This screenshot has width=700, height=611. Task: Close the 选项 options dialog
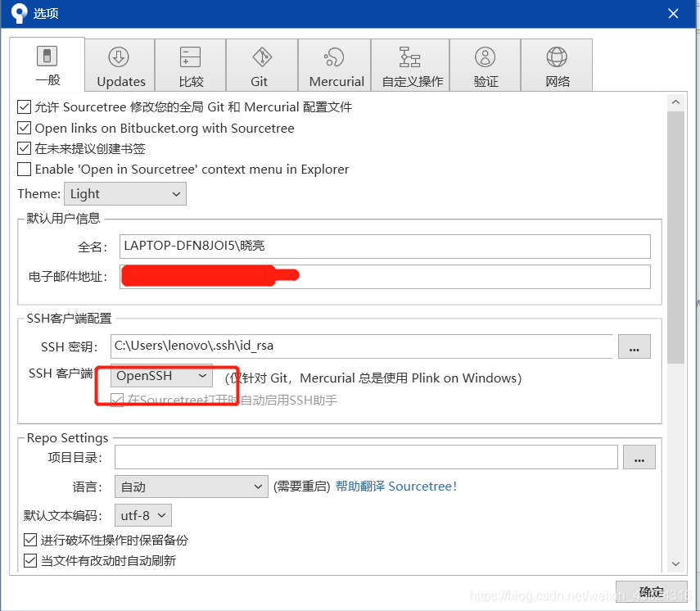673,14
